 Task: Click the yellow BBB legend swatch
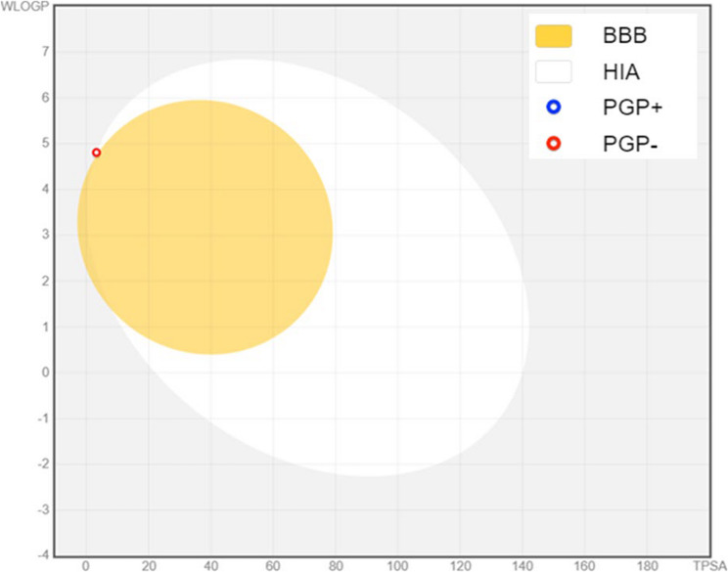(554, 36)
